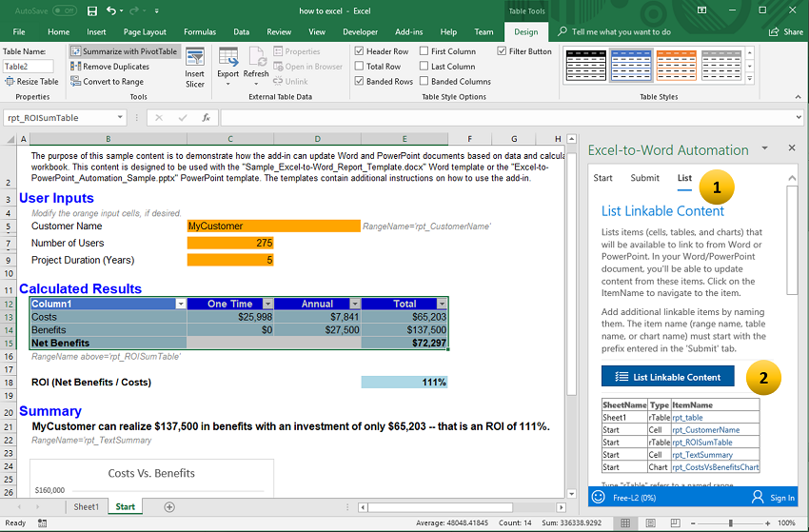Viewport: 809px width, 532px height.
Task: Enable Banded Columns checkbox
Action: [424, 81]
